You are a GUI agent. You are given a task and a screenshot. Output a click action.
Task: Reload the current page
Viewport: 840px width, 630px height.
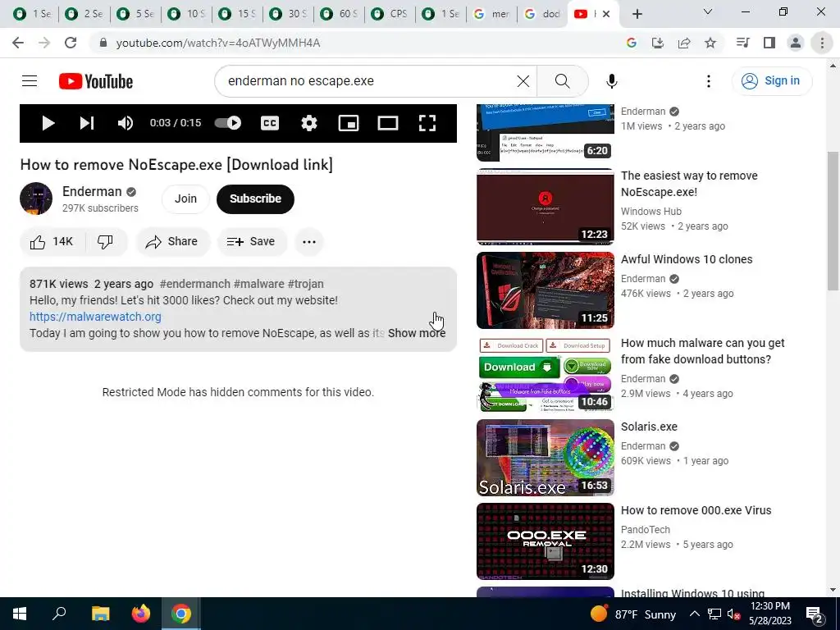[71, 43]
